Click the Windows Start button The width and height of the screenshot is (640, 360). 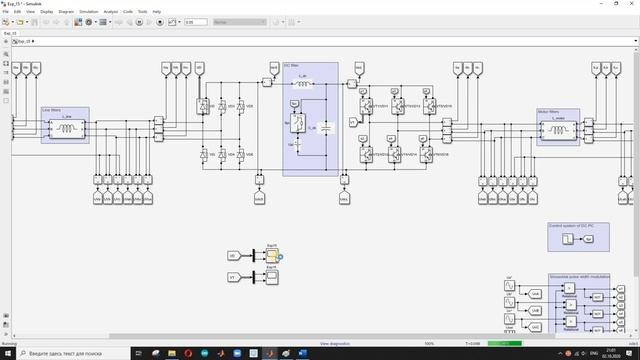8,353
